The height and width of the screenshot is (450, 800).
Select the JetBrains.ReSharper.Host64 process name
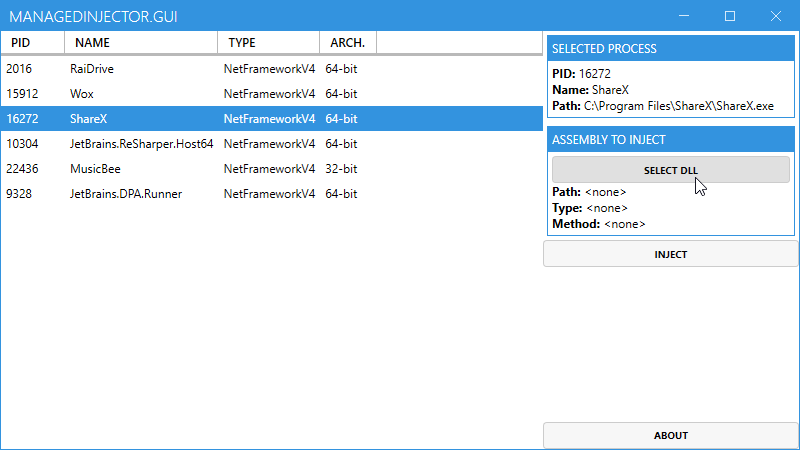141,144
